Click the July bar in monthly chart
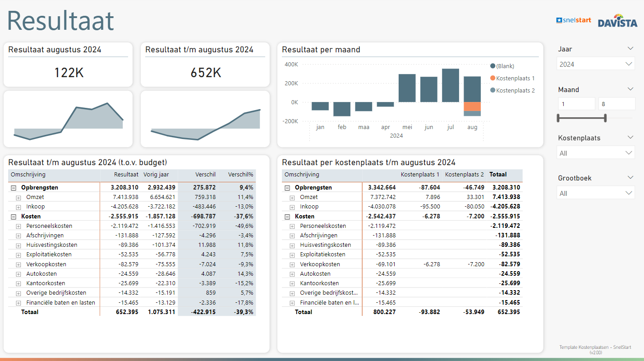Image resolution: width=644 pixels, height=361 pixels. point(450,85)
